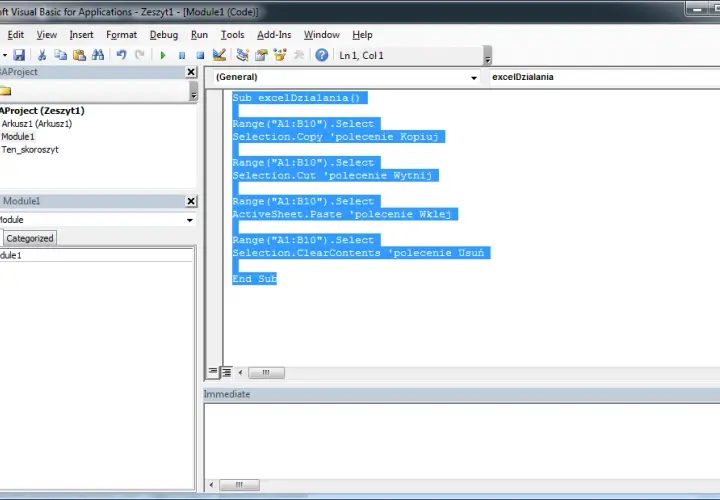Open Properties Window toolbar icon
Screen dimensions: 720x500
pyautogui.click(x=261, y=55)
